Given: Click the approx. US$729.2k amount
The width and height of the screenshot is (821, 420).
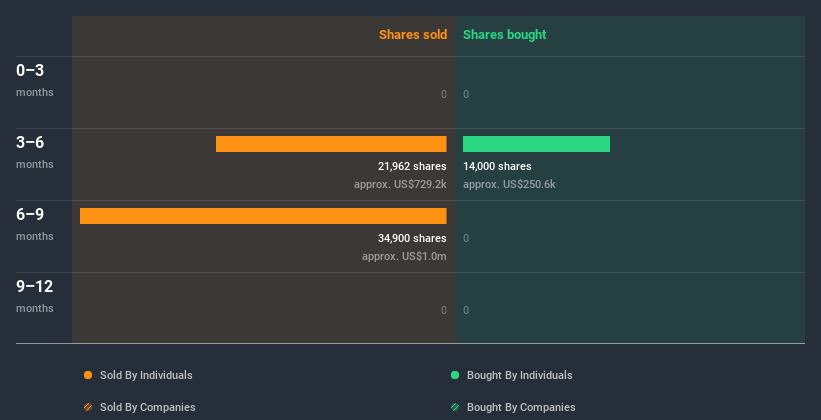Looking at the screenshot, I should (400, 184).
